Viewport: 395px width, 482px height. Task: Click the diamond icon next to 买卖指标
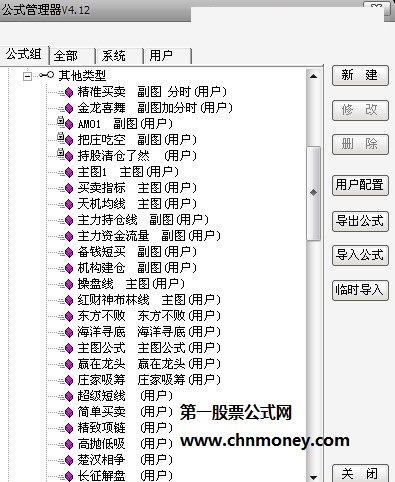69,188
